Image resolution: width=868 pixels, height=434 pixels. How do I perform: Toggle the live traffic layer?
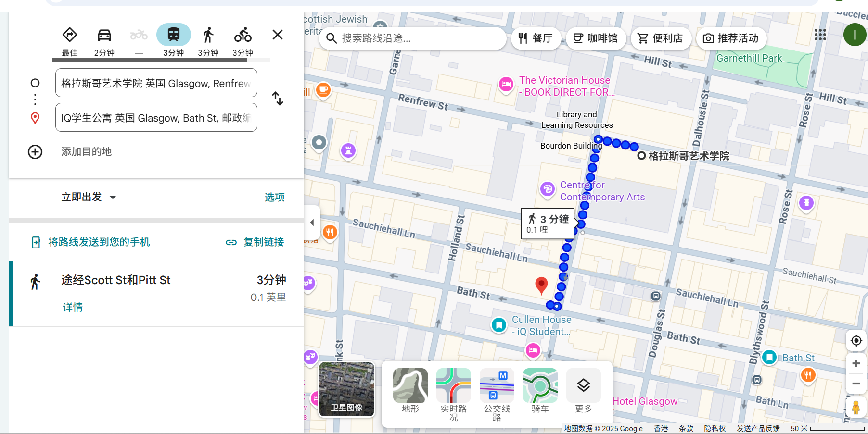click(x=453, y=386)
